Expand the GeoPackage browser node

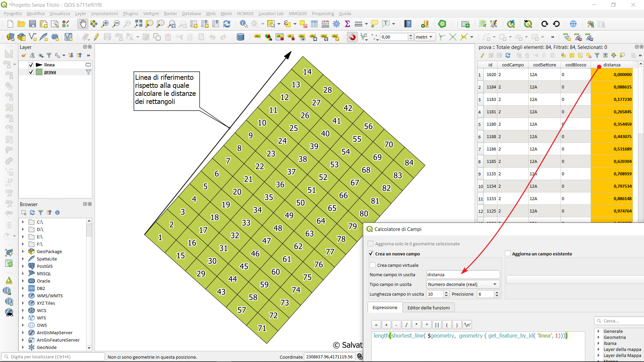[23, 251]
